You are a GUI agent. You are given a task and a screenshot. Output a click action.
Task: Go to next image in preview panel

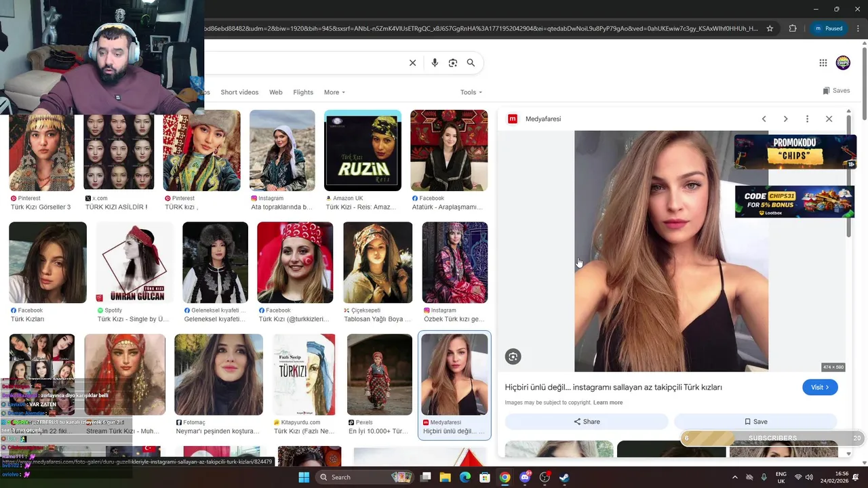[785, 119]
